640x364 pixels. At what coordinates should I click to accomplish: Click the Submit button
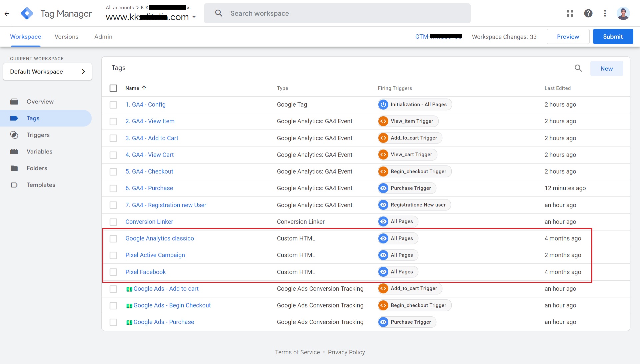click(x=613, y=37)
